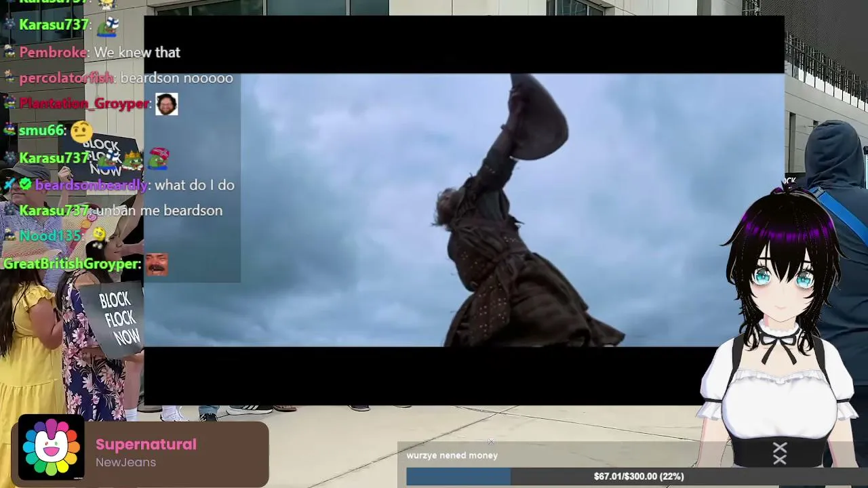Click the "We knew that" chat message

pyautogui.click(x=137, y=52)
